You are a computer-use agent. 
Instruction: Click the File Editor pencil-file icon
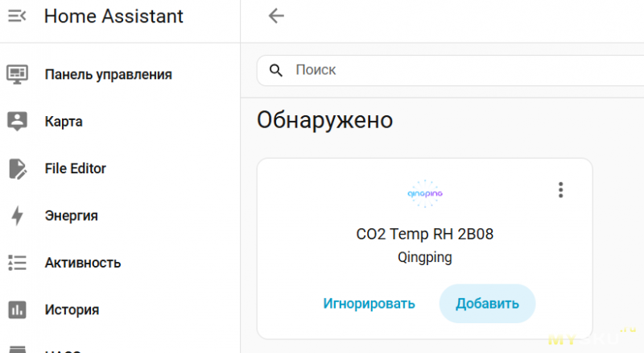click(x=17, y=168)
